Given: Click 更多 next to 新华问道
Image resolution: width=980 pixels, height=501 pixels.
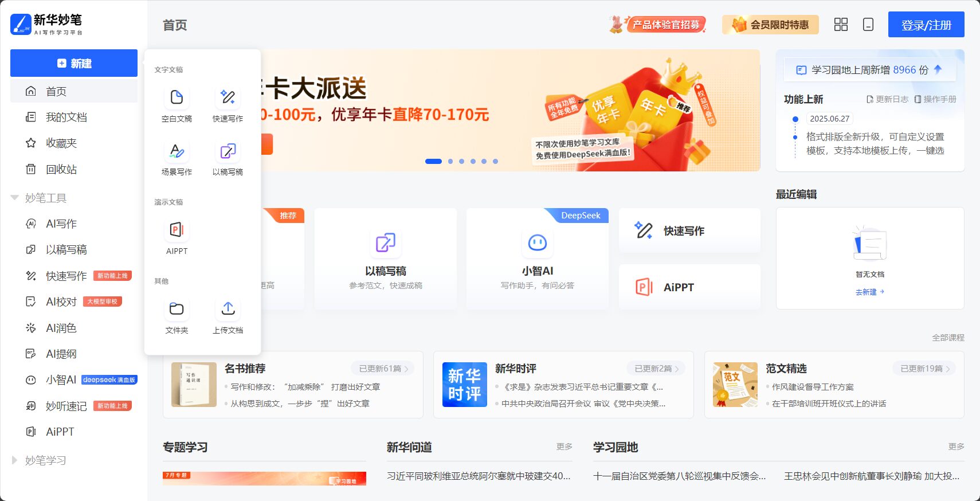Looking at the screenshot, I should (x=564, y=447).
